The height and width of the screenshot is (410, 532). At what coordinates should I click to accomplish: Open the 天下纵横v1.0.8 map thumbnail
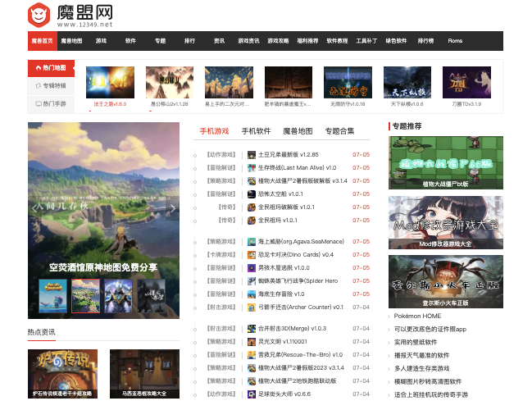tap(407, 83)
